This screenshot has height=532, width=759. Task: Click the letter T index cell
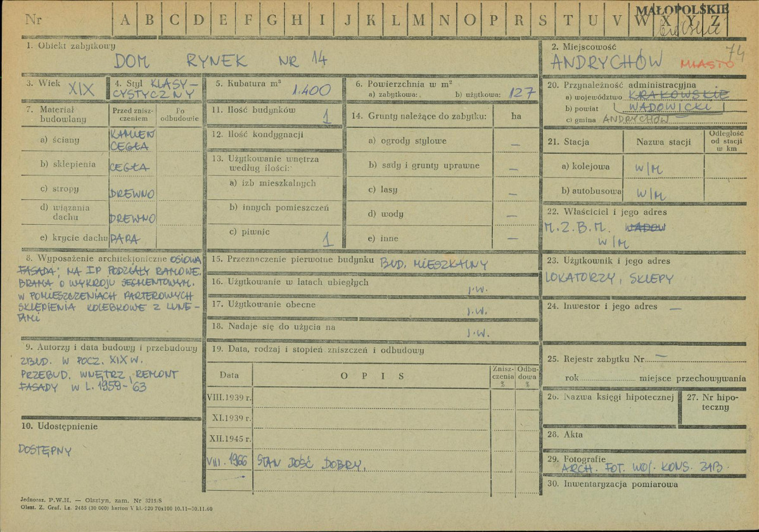568,20
